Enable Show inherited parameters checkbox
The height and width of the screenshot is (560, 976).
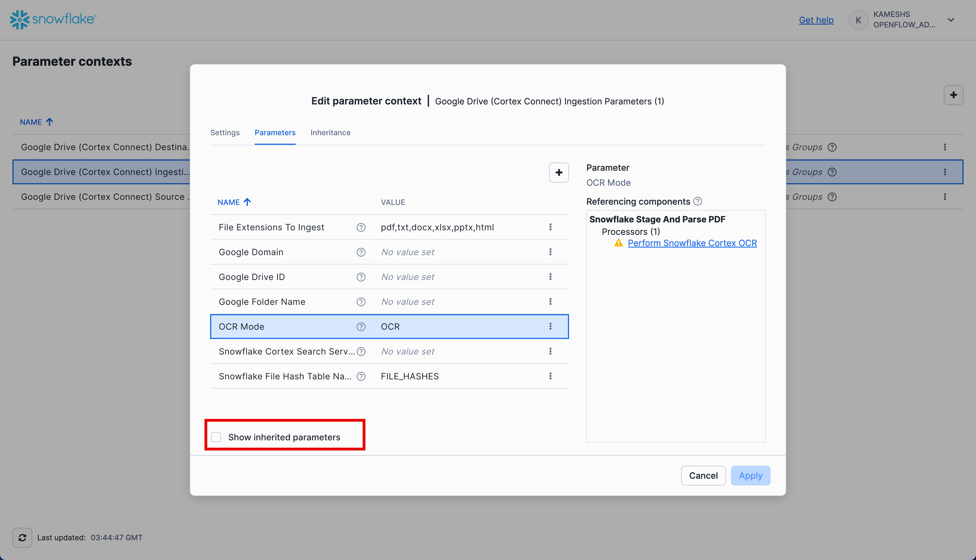216,437
